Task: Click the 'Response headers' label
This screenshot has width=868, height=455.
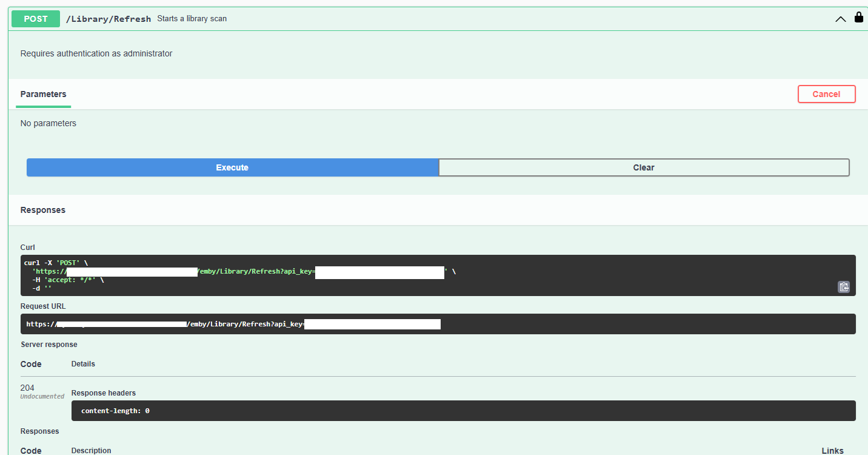Action: point(104,393)
